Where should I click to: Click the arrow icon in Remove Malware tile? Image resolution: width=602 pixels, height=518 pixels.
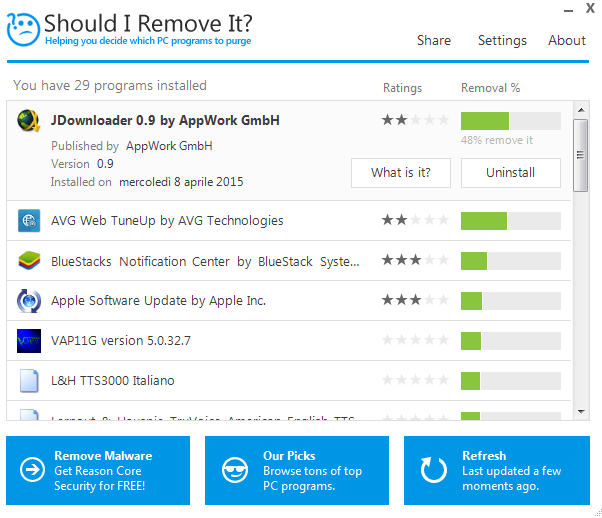32,469
